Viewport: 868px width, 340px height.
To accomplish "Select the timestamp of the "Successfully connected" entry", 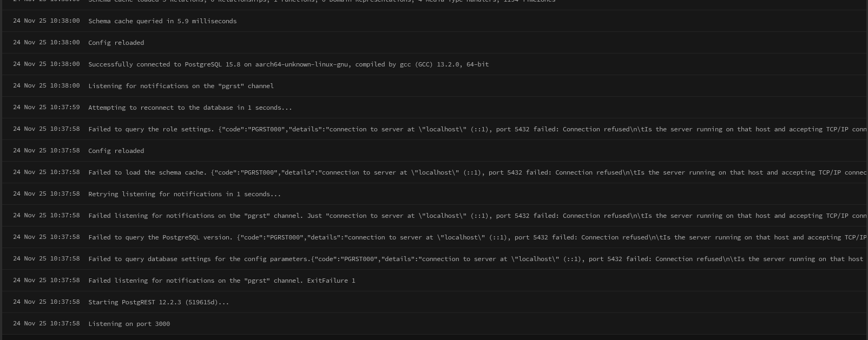I will click(46, 64).
